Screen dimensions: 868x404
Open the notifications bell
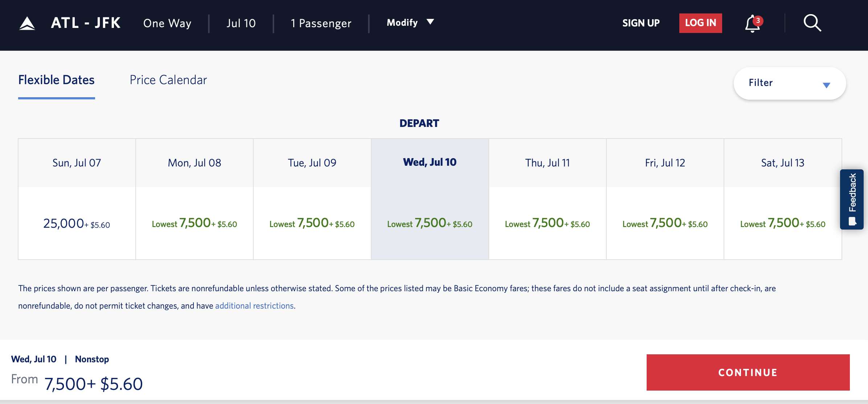(x=753, y=24)
